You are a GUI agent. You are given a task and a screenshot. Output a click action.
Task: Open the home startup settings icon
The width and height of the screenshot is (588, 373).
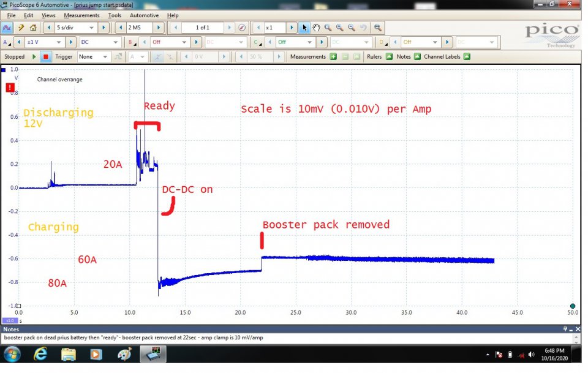[x=33, y=28]
